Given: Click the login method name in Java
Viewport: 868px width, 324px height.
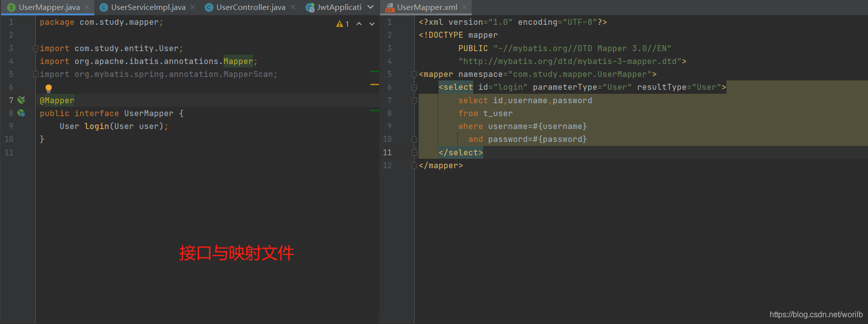Looking at the screenshot, I should [97, 126].
